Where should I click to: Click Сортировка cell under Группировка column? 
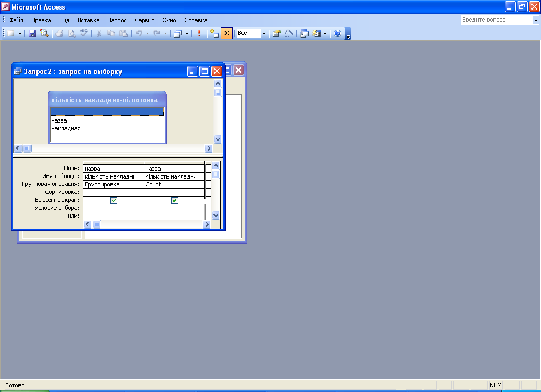click(x=114, y=192)
